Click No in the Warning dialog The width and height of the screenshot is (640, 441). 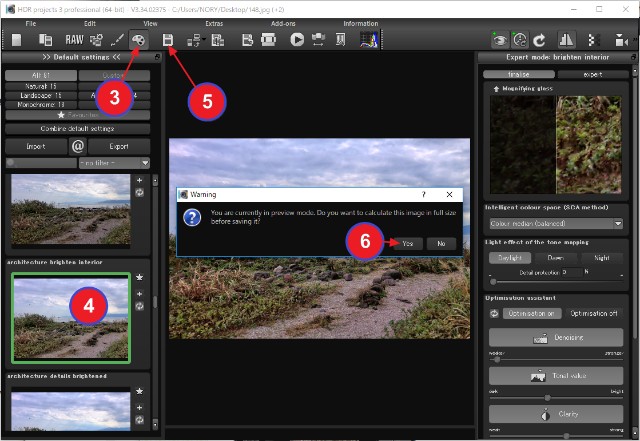pos(440,243)
